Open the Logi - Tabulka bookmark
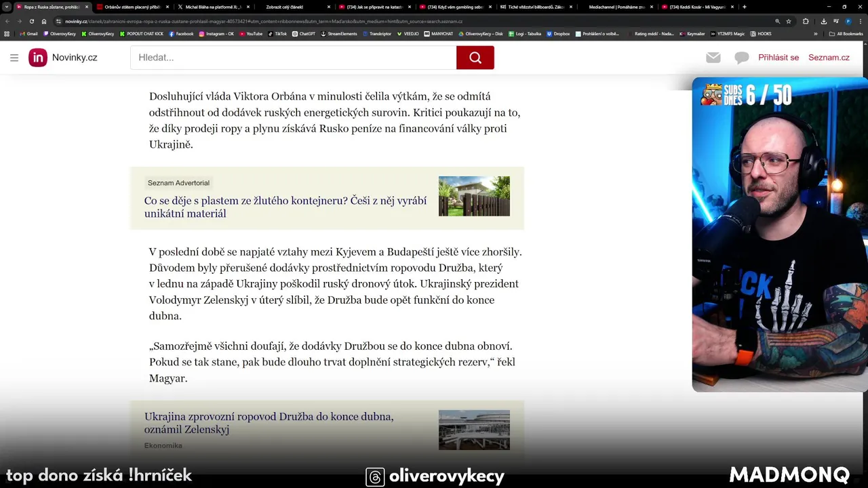Screen dimensions: 868x488 (524, 33)
